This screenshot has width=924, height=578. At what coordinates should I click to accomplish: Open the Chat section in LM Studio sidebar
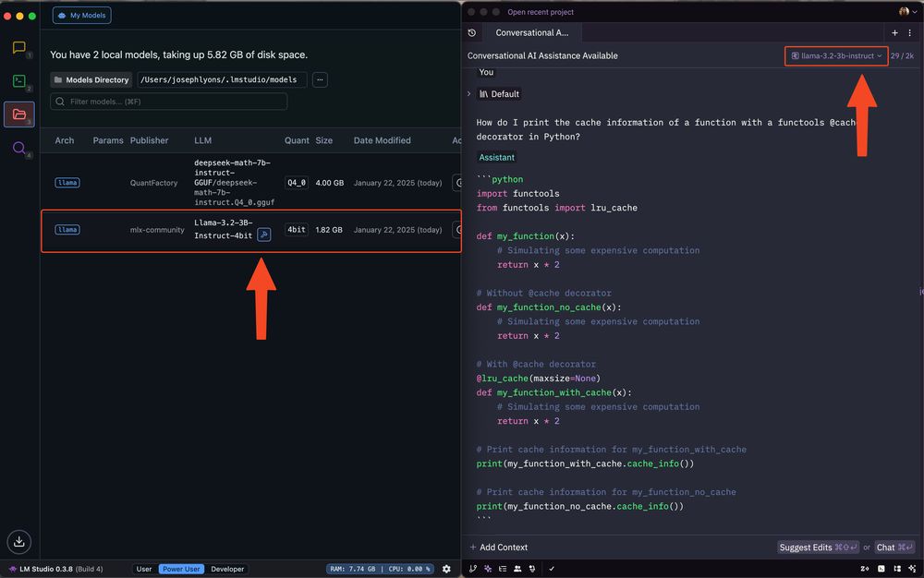18,47
